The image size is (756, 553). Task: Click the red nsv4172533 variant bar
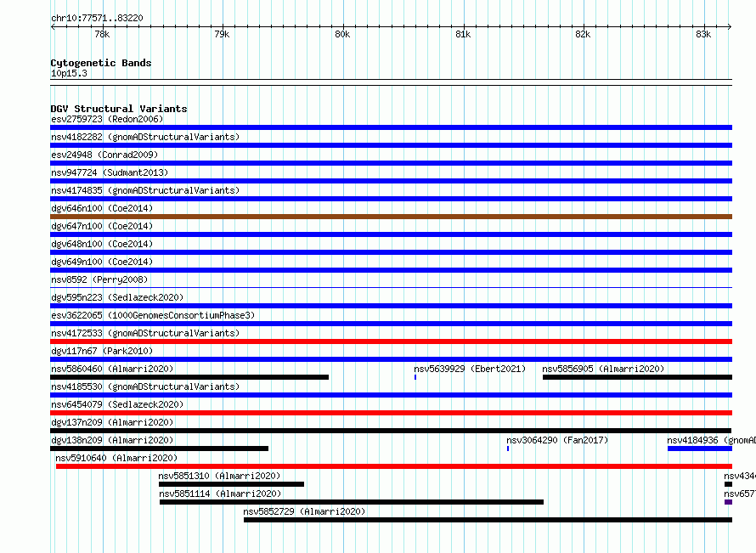pyautogui.click(x=391, y=341)
